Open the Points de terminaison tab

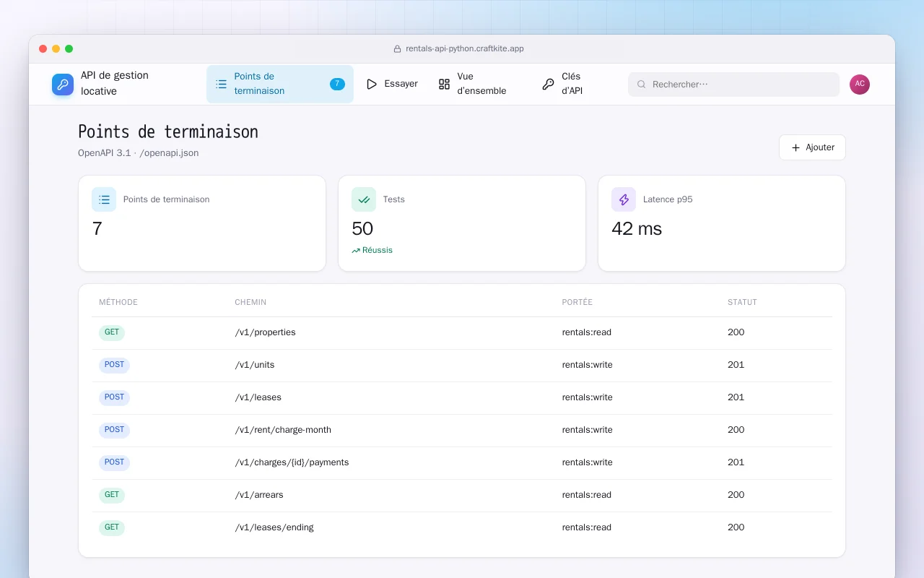coord(280,84)
